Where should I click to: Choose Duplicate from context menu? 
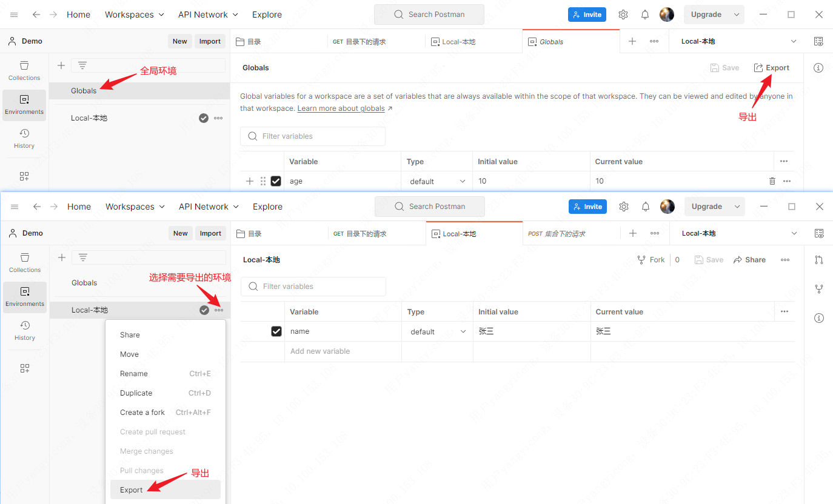point(166,393)
